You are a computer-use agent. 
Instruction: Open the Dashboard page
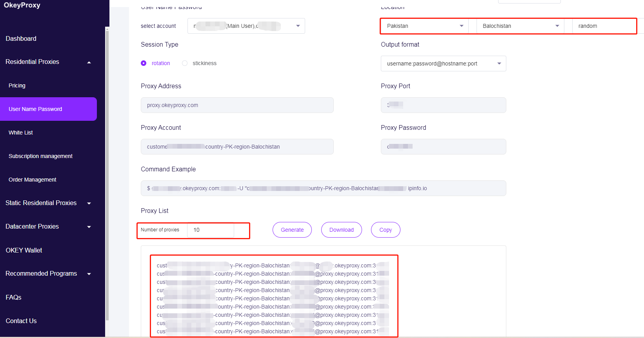[21, 38]
